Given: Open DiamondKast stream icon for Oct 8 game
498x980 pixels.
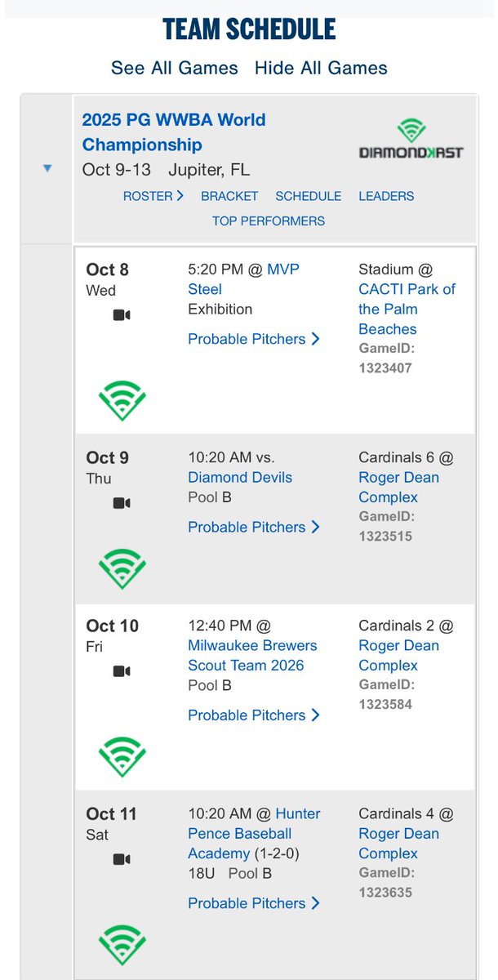Looking at the screenshot, I should pyautogui.click(x=122, y=400).
